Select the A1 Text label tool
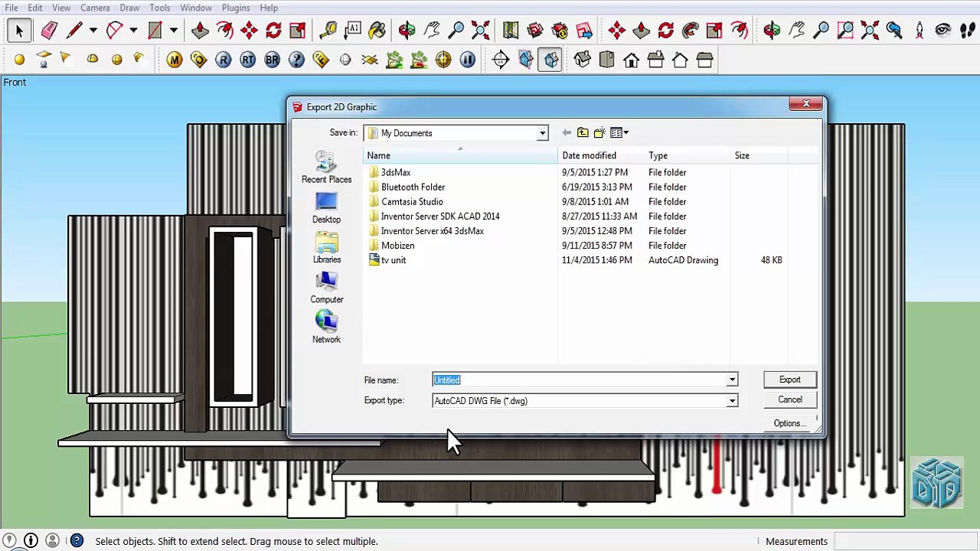The image size is (980, 551). 353,31
